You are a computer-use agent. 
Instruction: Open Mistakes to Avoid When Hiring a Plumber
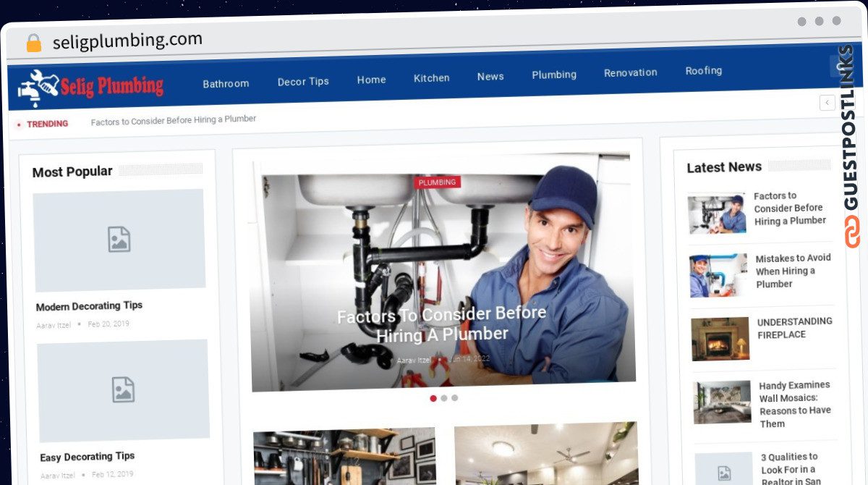(x=793, y=271)
